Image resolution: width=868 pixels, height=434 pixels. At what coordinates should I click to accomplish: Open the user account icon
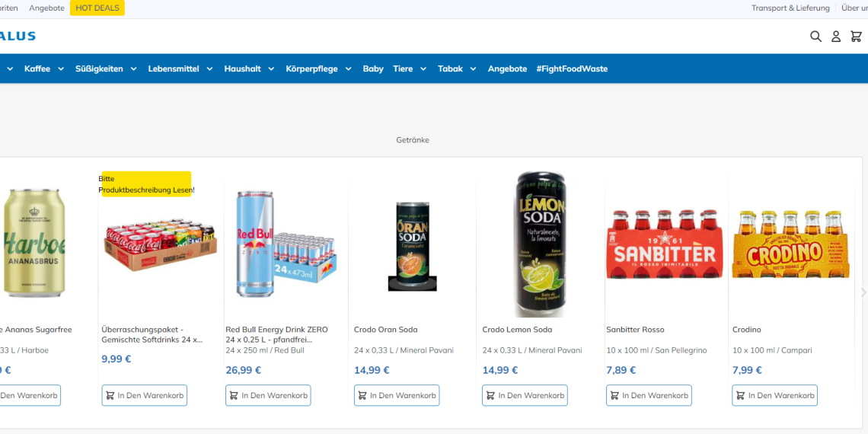(836, 37)
